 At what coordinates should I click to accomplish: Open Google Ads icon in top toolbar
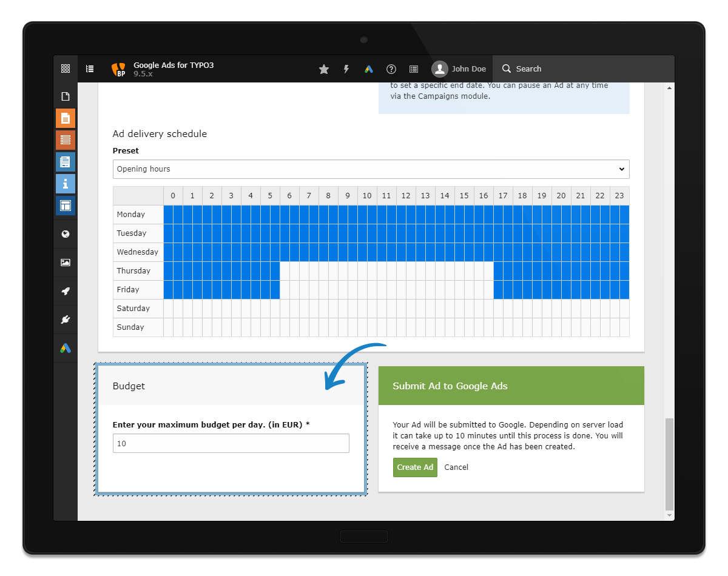(368, 69)
